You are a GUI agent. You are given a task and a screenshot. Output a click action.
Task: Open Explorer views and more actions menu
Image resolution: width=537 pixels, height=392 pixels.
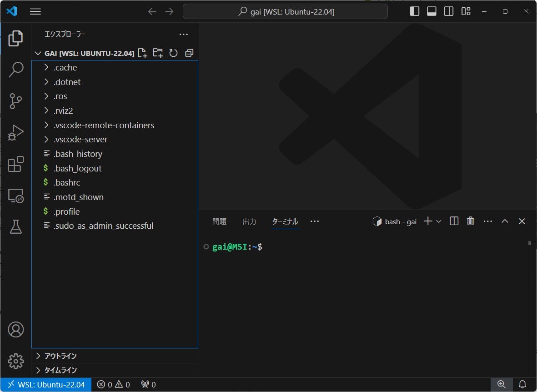pyautogui.click(x=184, y=34)
